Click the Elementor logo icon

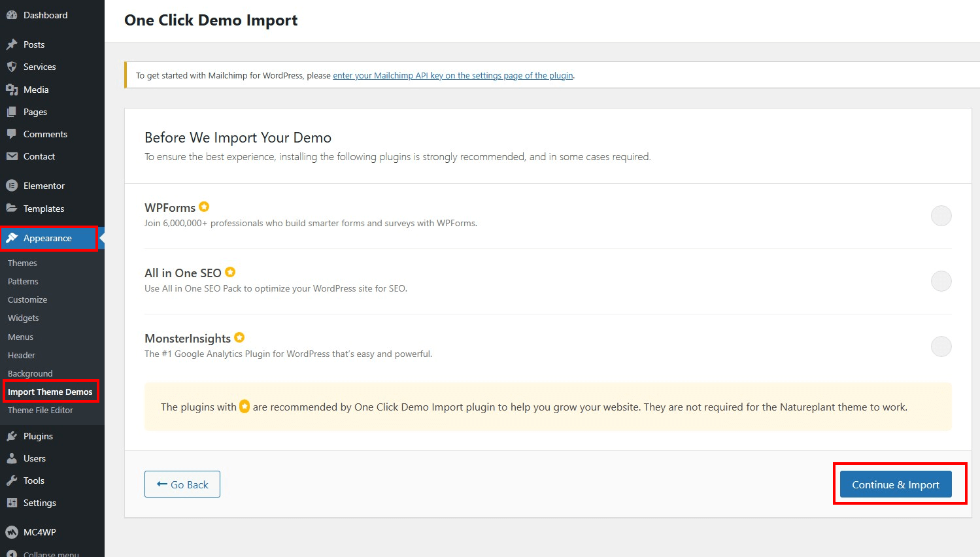point(12,186)
